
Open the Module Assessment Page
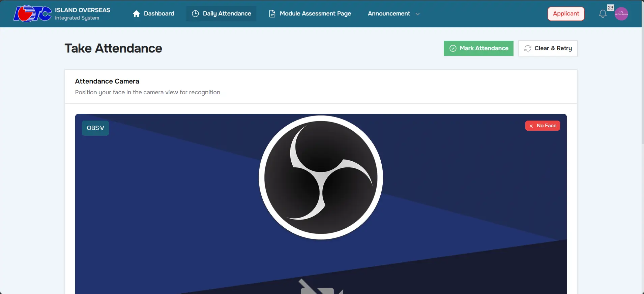coord(315,14)
